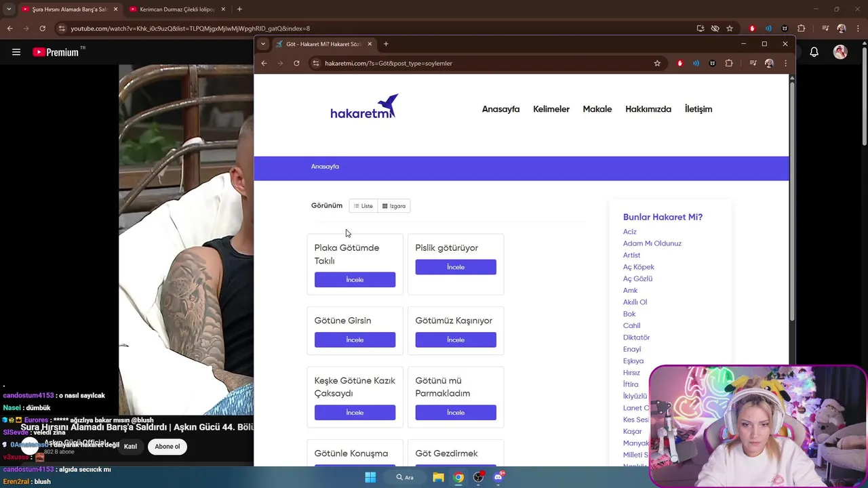Open sidebar link Eşkıya
Viewport: 868px width, 488px height.
633,361
